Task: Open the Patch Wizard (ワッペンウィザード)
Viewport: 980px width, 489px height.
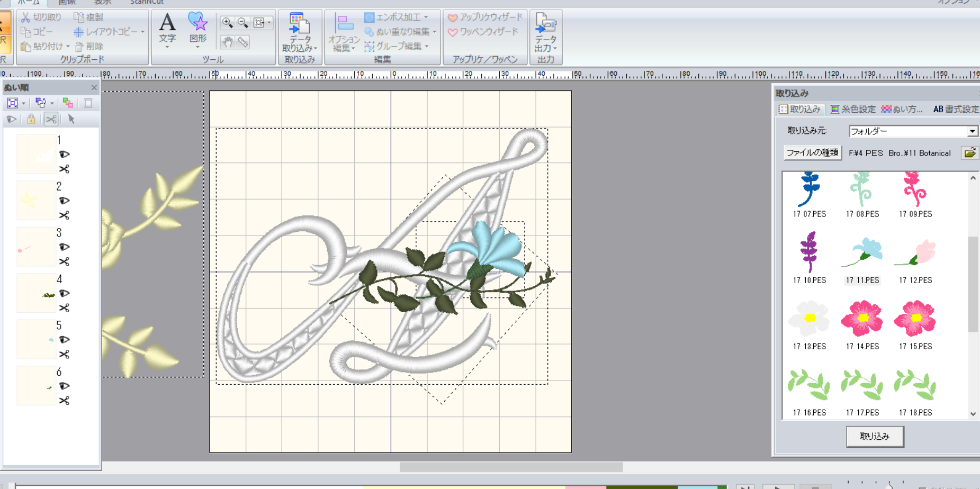Action: point(483,32)
